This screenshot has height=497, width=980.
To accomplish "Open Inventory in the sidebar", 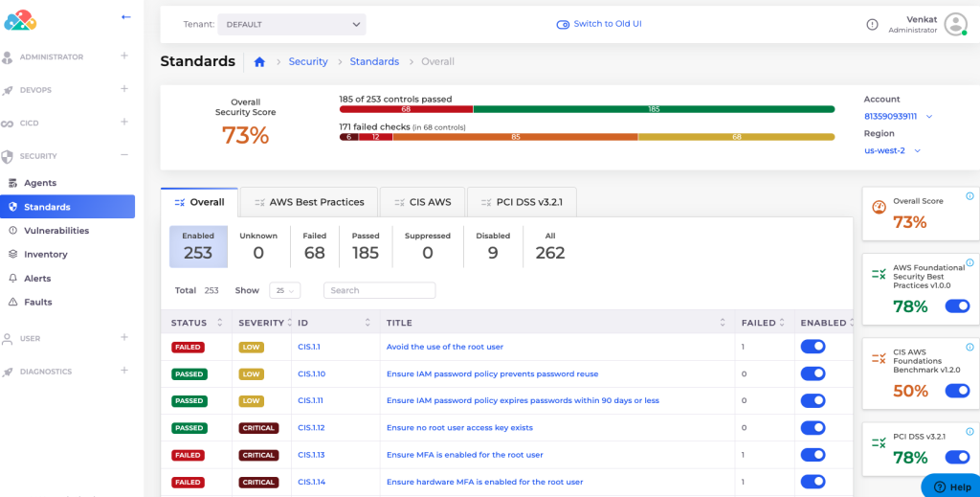I will [46, 255].
